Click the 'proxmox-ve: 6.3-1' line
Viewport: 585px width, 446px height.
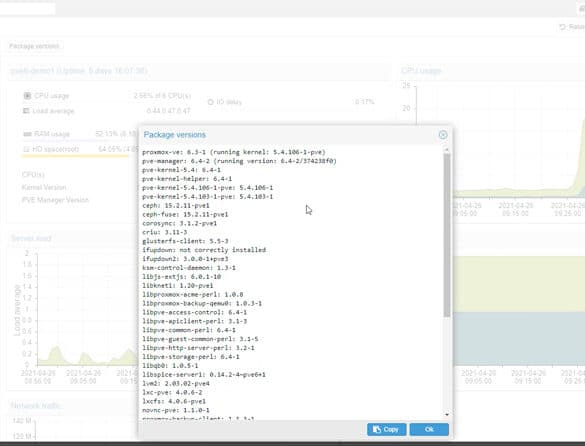coord(234,152)
